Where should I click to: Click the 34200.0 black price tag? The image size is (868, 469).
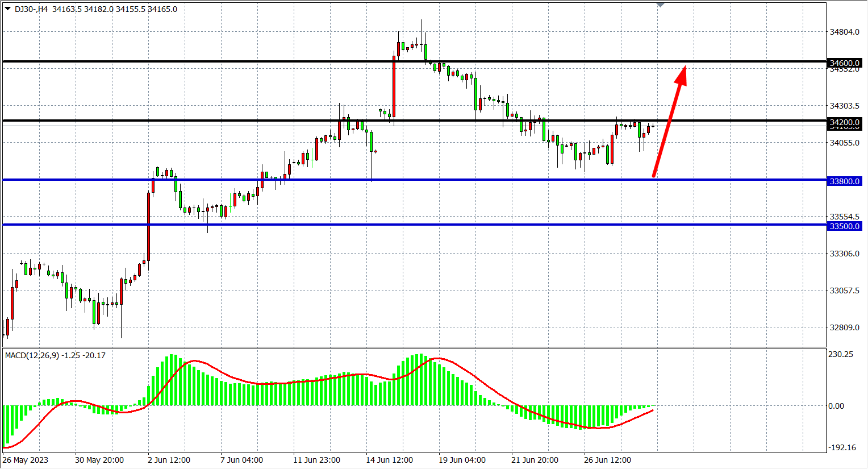[845, 122]
